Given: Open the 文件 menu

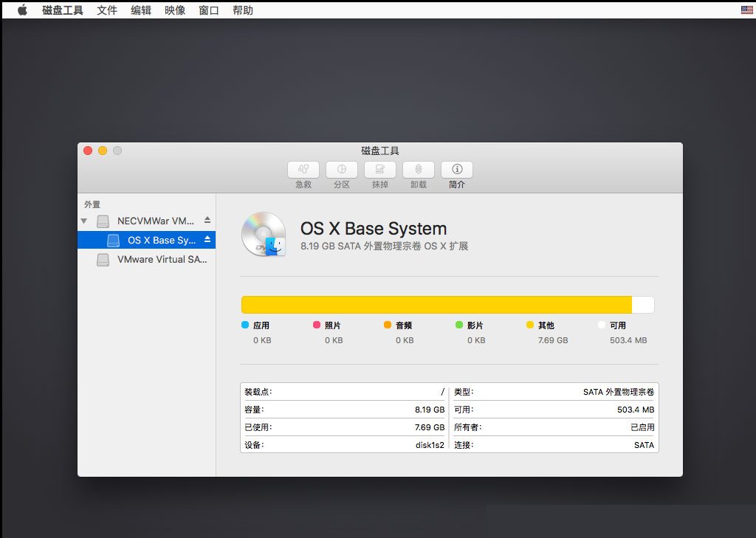Looking at the screenshot, I should click(x=107, y=10).
